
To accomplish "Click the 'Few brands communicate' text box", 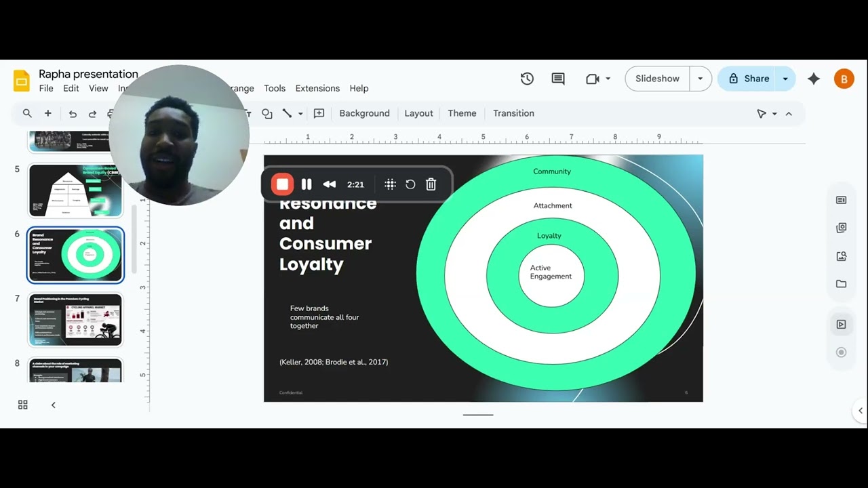I will point(324,317).
